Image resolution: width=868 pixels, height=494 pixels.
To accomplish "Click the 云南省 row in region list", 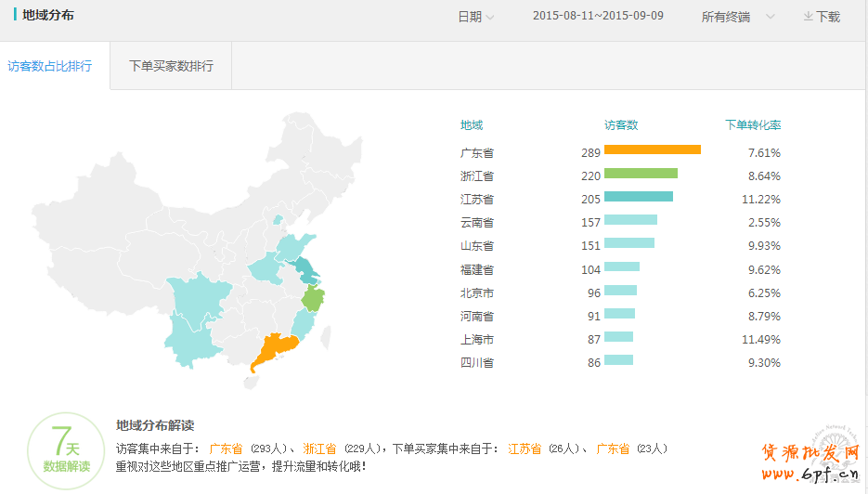I will pos(477,223).
